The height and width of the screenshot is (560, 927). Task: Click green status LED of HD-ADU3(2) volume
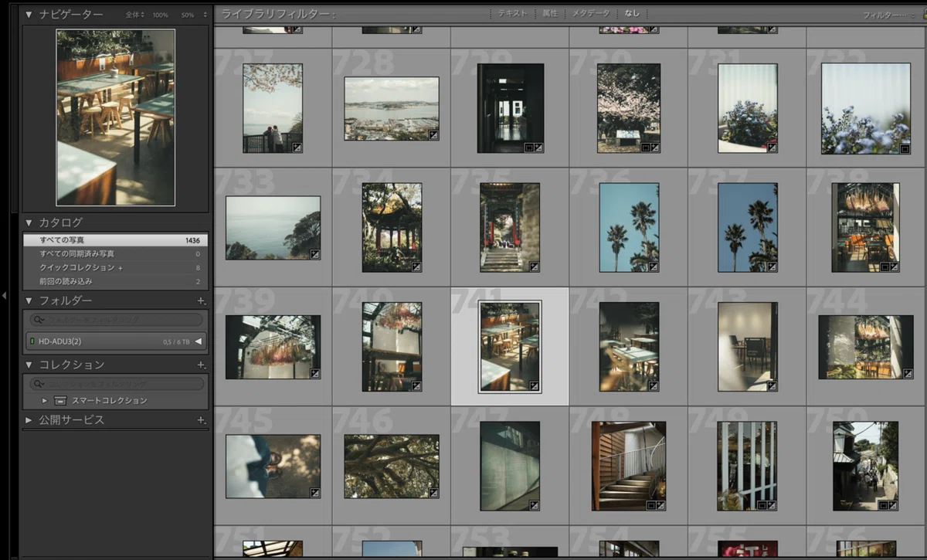(x=32, y=341)
